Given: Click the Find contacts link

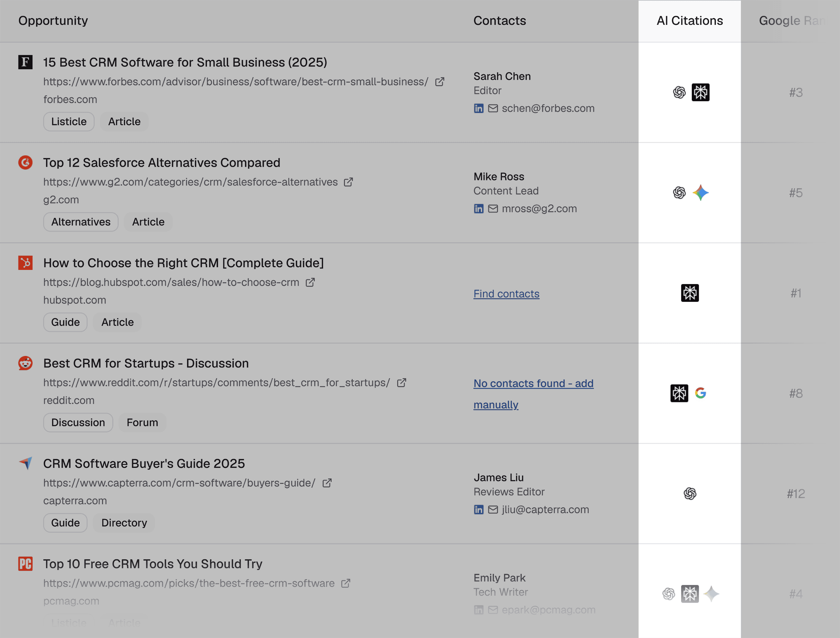Looking at the screenshot, I should click(506, 294).
